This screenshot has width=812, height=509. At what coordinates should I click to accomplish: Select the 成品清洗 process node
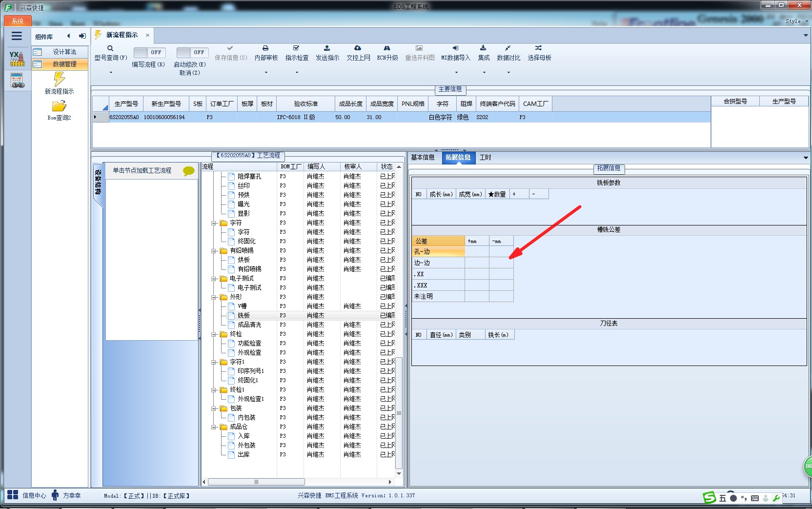[249, 325]
